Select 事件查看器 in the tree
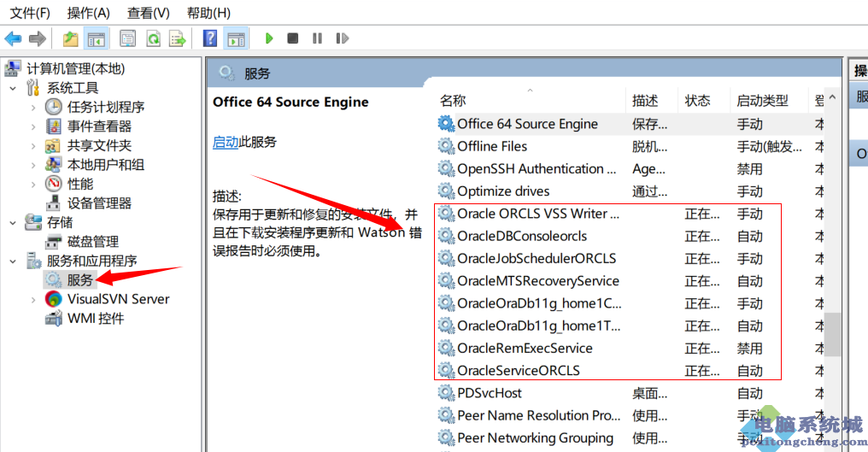 click(99, 126)
